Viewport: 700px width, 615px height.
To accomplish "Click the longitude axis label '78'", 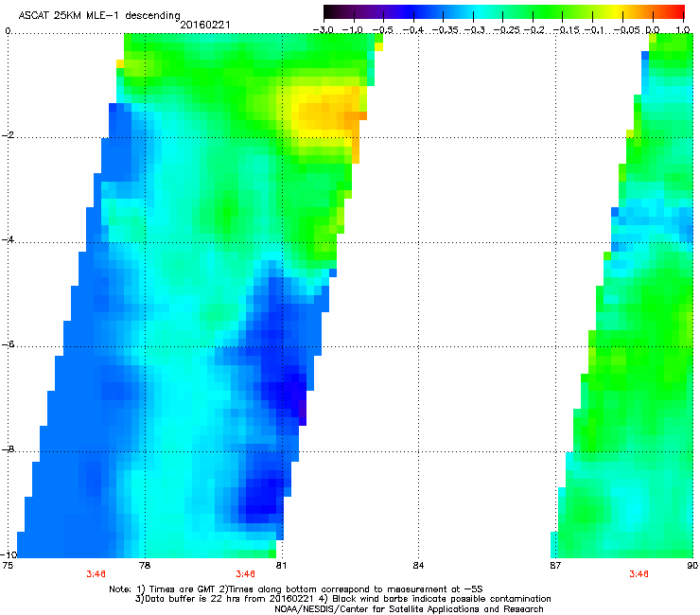I will 145,566.
